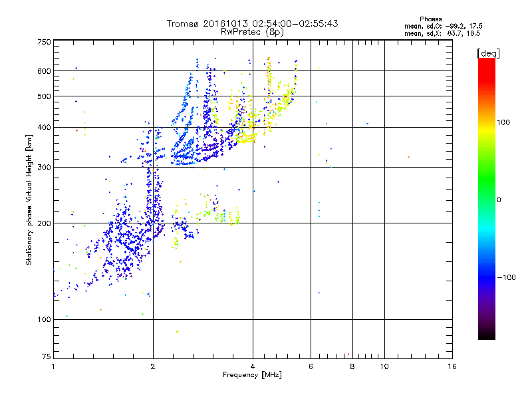Click y-axis tick label '75'

pyautogui.click(x=47, y=356)
